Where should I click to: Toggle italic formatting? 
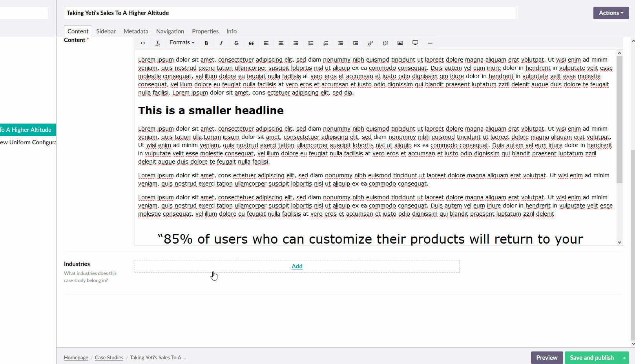click(221, 43)
